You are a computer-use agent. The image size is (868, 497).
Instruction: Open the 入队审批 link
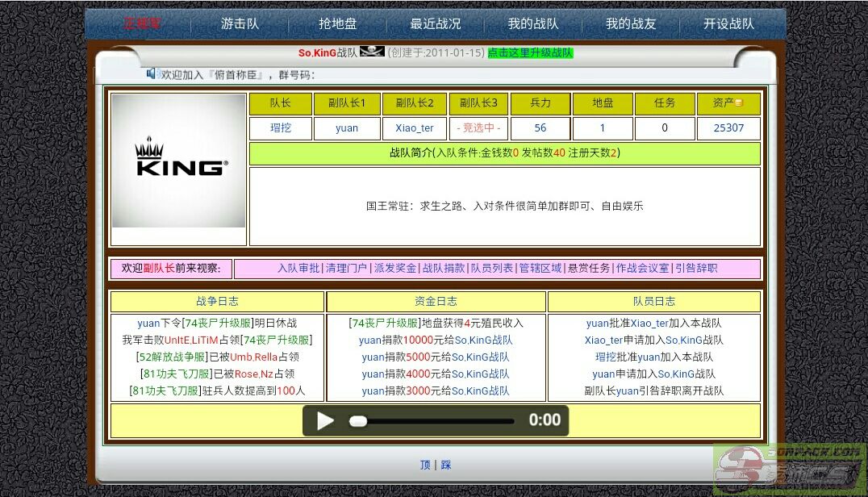point(298,268)
